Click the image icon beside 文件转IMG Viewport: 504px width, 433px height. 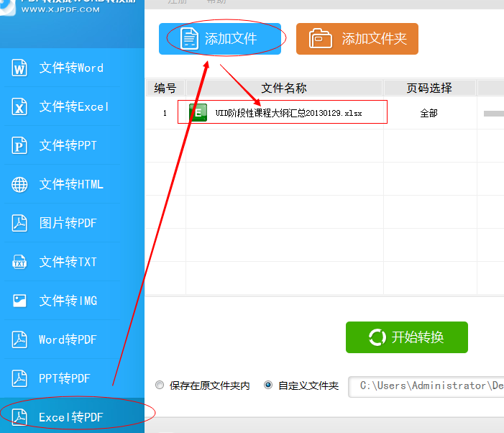(x=19, y=301)
